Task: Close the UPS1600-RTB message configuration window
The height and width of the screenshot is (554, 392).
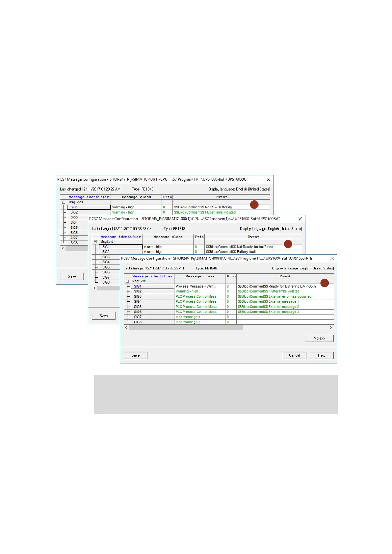Action: (x=332, y=258)
